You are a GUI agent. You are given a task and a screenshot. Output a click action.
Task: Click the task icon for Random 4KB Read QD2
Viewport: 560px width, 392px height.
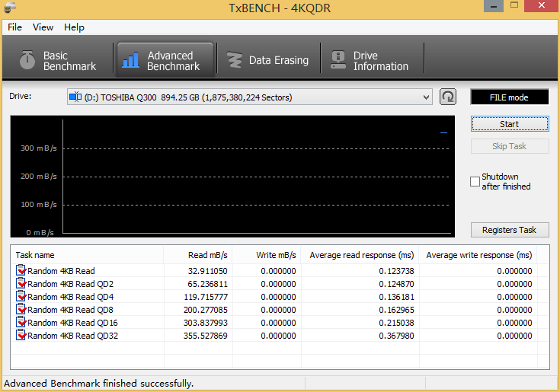coord(21,283)
